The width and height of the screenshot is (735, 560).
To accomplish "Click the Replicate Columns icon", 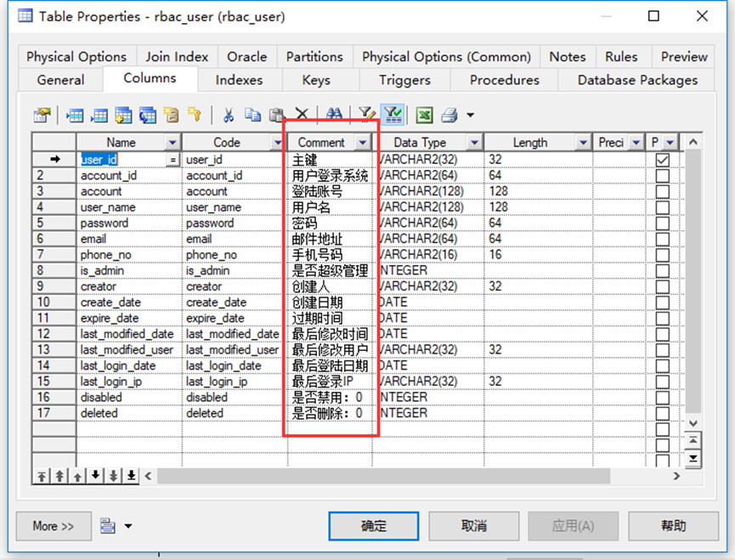I will (x=148, y=115).
